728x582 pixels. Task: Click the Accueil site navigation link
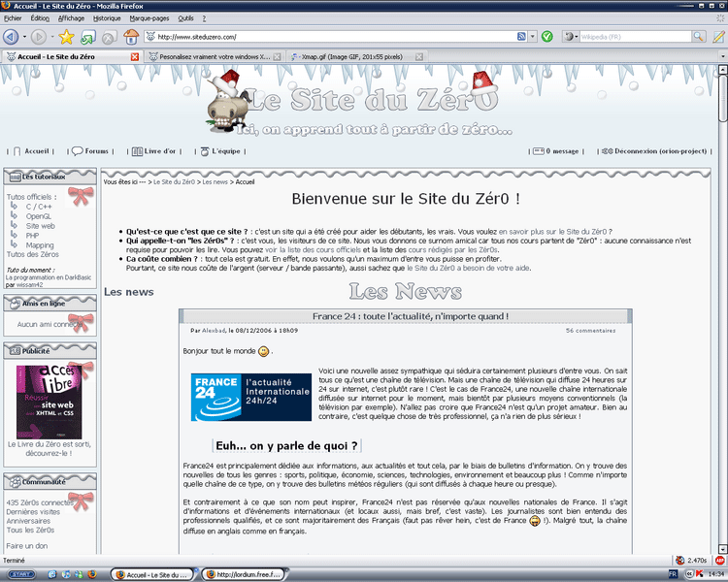pyautogui.click(x=36, y=151)
